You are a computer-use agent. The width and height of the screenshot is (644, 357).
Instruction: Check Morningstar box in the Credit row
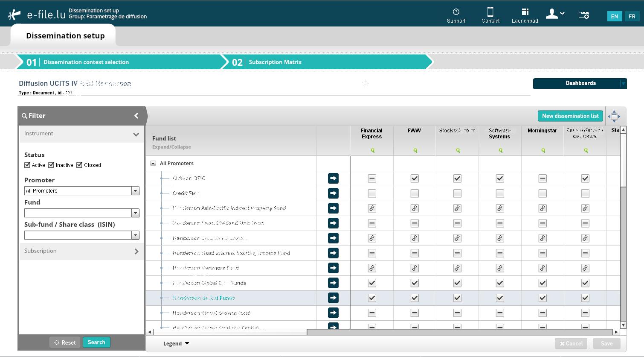[x=542, y=193]
